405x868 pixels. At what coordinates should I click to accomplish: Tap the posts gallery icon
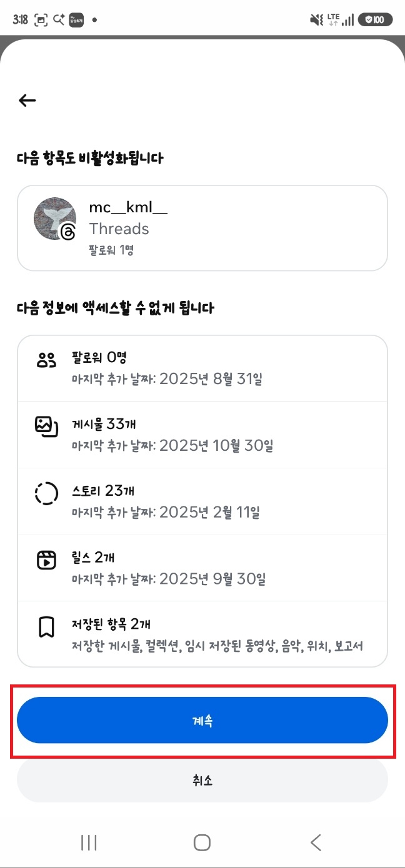coord(46,427)
